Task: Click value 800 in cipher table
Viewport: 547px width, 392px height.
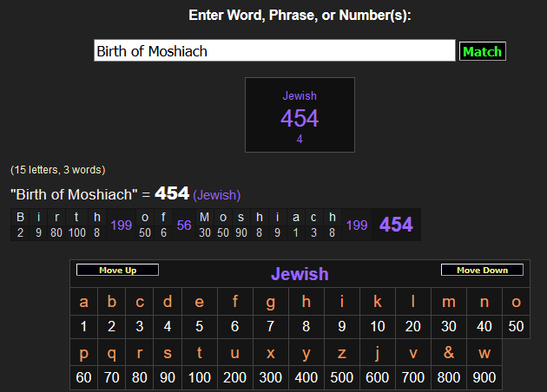Action: coord(449,377)
